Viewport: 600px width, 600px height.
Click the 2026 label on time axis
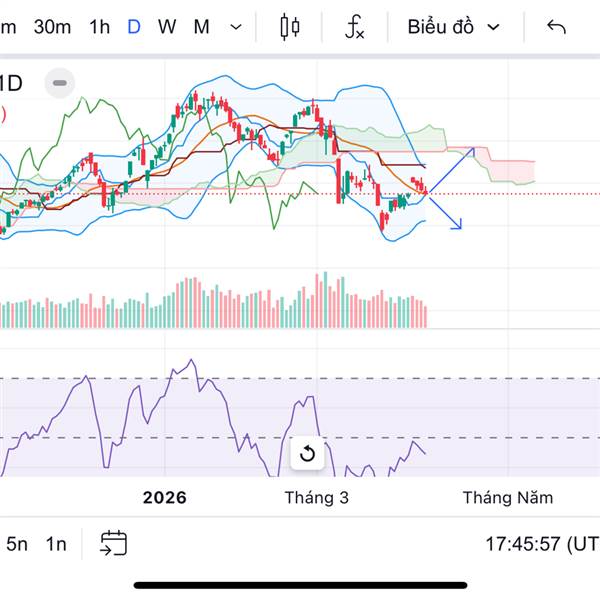[165, 498]
